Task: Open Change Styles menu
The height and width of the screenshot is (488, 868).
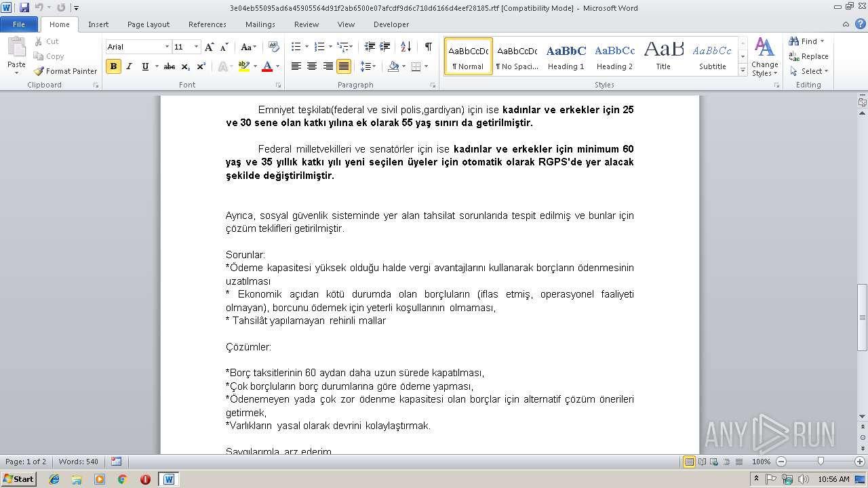Action: tap(764, 58)
